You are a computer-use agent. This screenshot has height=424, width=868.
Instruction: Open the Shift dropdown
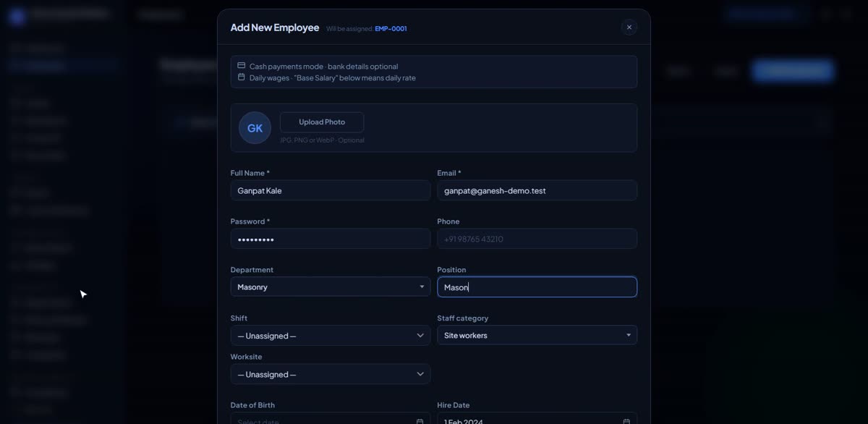[x=331, y=336]
